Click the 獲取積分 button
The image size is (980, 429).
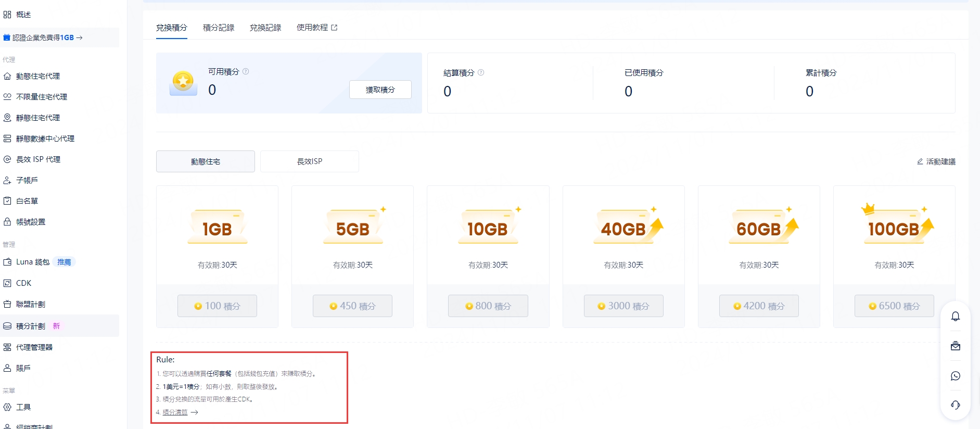click(x=380, y=90)
